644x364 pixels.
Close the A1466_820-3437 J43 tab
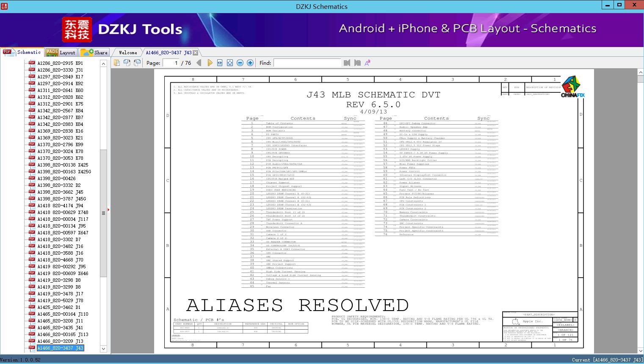tap(196, 53)
